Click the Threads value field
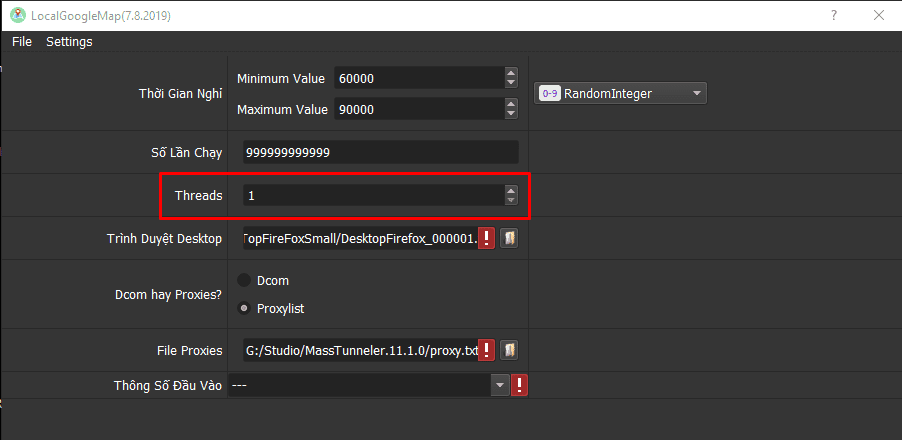This screenshot has height=440, width=902. [x=374, y=196]
